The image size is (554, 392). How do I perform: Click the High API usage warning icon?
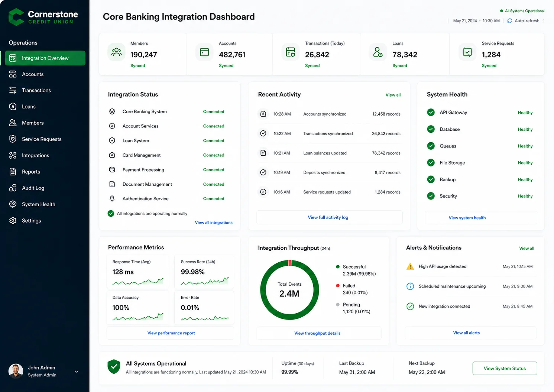tap(410, 266)
